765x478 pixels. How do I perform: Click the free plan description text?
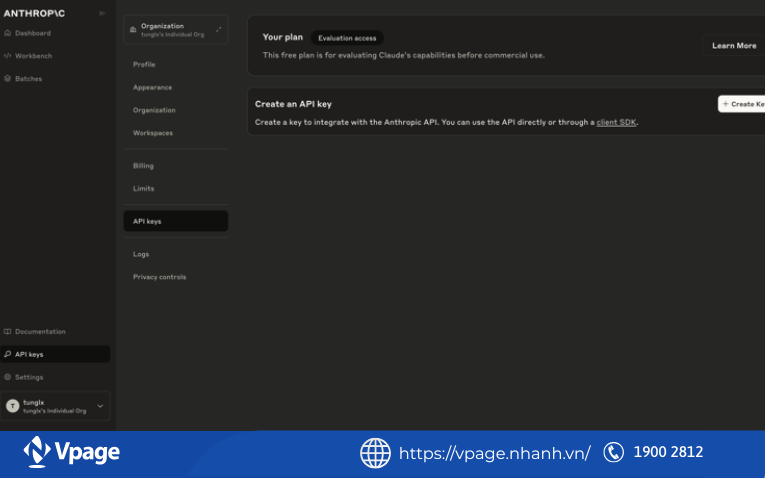[403, 56]
